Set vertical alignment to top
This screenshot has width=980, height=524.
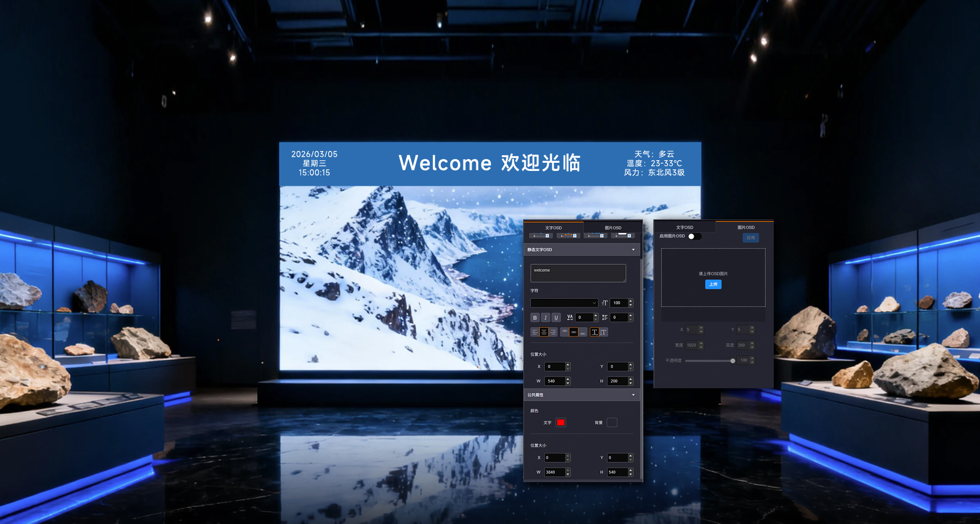tap(564, 332)
